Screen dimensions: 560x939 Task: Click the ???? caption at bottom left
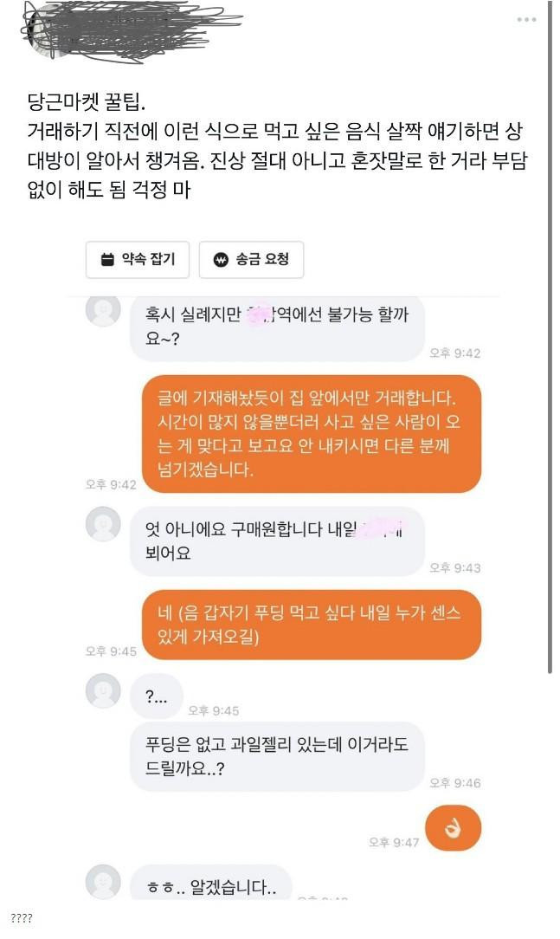[x=21, y=918]
